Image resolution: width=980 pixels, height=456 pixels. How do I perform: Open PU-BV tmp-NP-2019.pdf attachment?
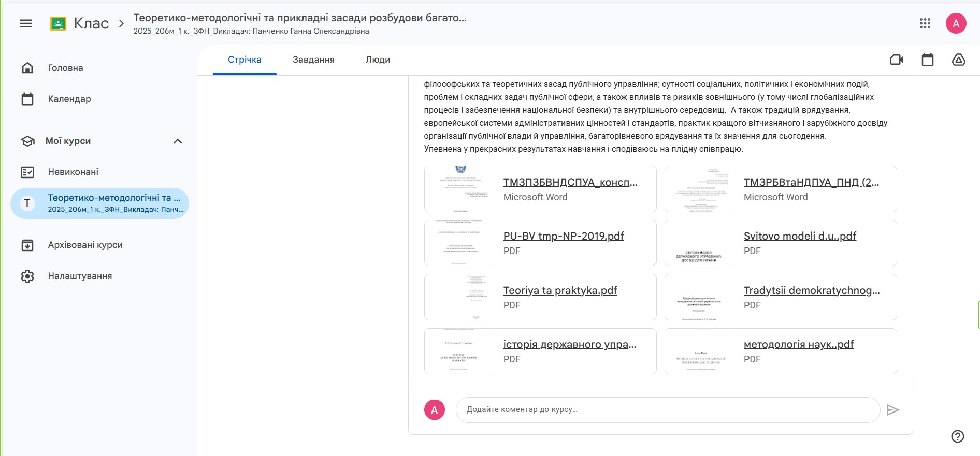(x=564, y=237)
